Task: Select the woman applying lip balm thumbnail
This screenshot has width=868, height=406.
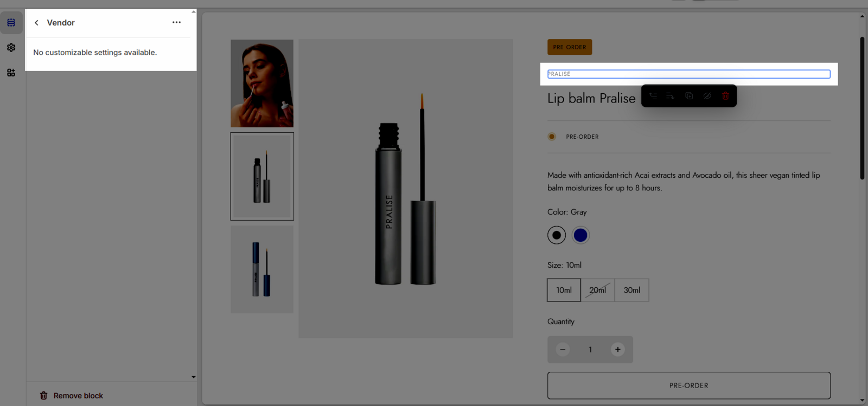Action: pos(262,83)
